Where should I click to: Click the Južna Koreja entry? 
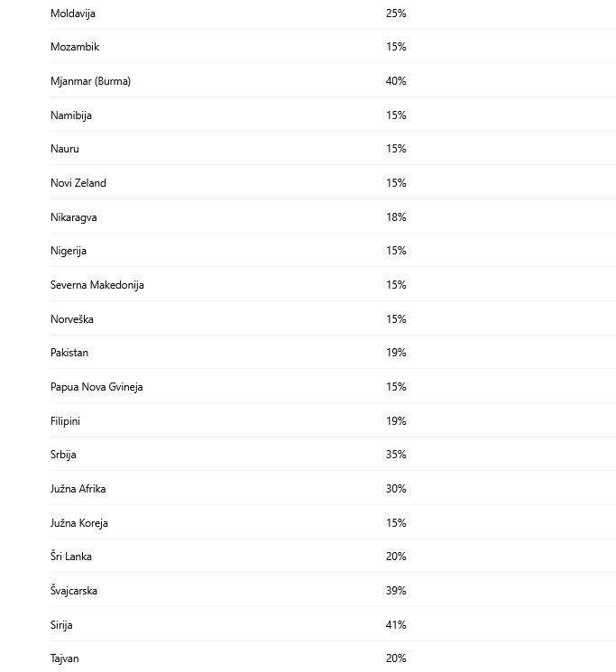[x=79, y=523]
